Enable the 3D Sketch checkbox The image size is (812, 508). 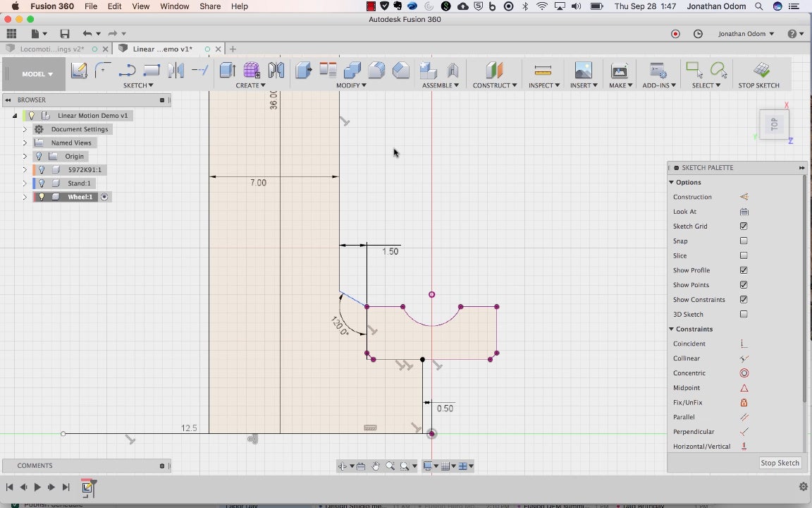(744, 314)
